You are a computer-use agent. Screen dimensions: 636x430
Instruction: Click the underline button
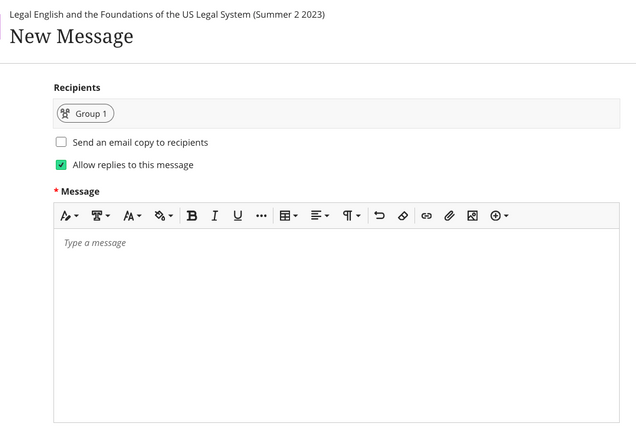point(237,216)
